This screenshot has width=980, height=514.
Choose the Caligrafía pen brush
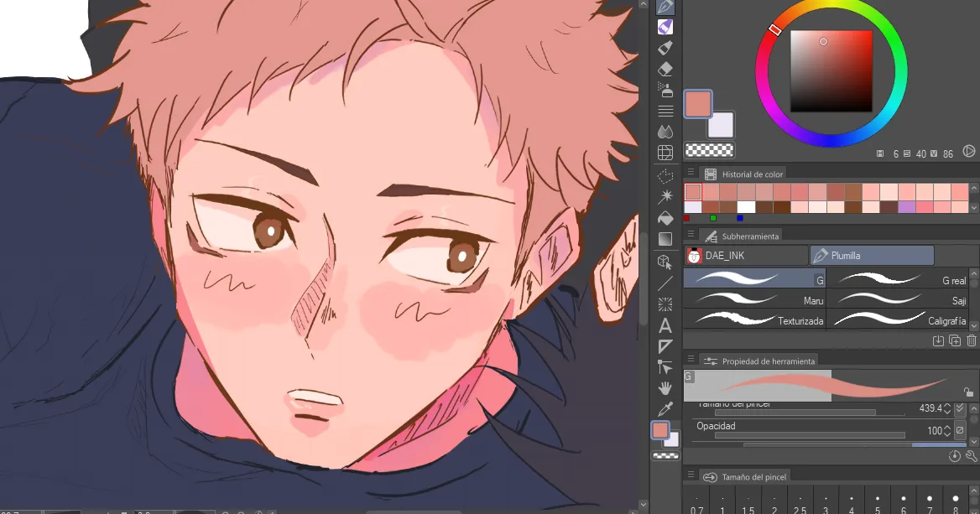pyautogui.click(x=898, y=319)
